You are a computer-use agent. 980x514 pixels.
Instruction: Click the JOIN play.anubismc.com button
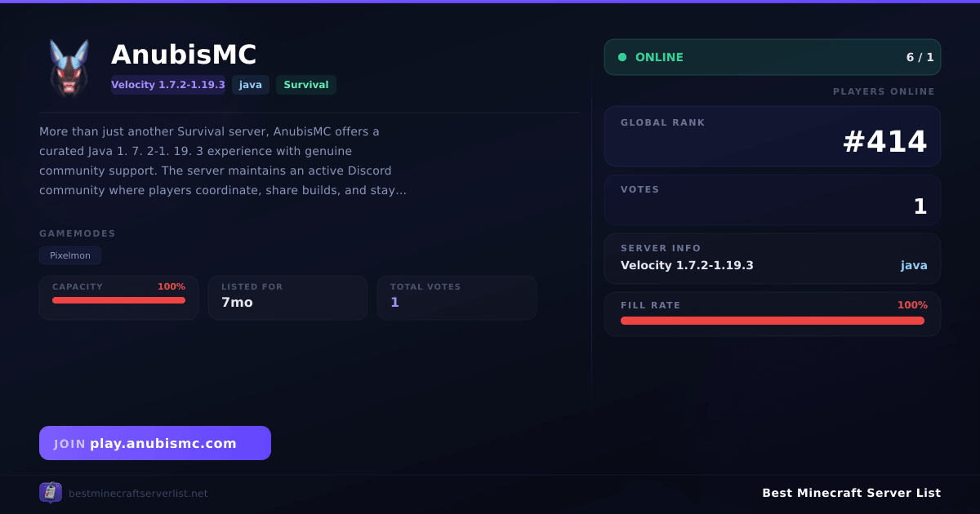(x=155, y=443)
